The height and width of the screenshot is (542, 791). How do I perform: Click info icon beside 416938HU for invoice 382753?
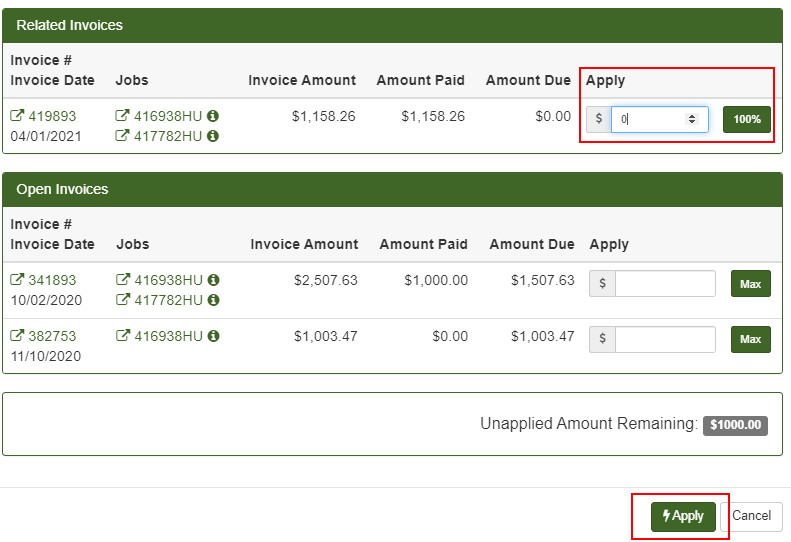[213, 336]
